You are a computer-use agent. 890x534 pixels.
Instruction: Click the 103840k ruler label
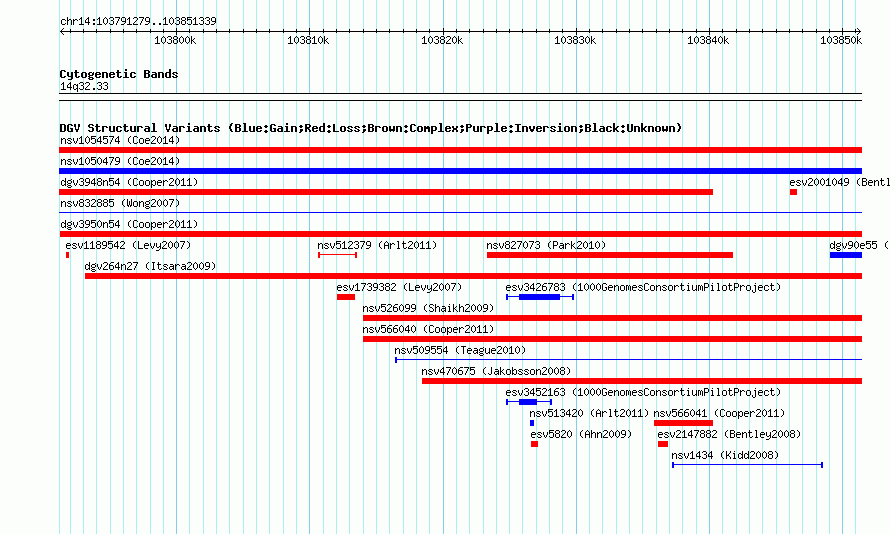[x=708, y=40]
